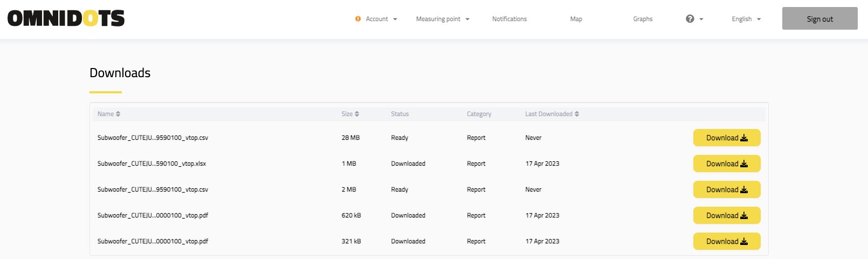
Task: Click the 28 MB size cell
Action: 350,138
